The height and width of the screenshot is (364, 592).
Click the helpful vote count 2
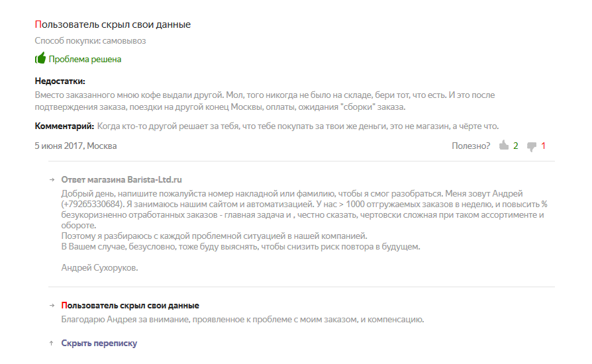pyautogui.click(x=516, y=146)
